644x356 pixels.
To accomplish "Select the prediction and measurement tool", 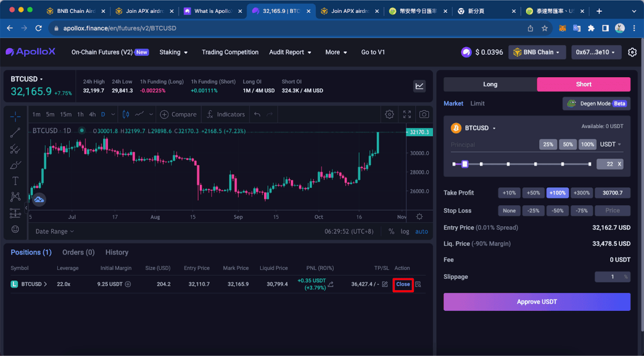I will coord(15,213).
